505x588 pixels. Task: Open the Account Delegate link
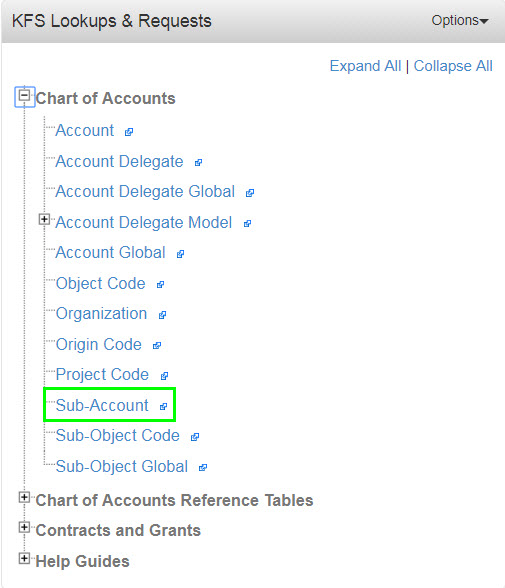119,162
